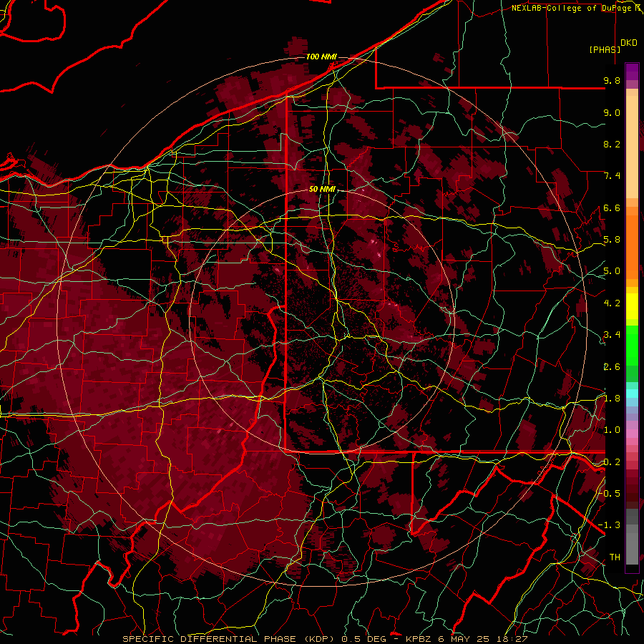Pick the orange segment of the color bar
644x644 pixels.
632,246
